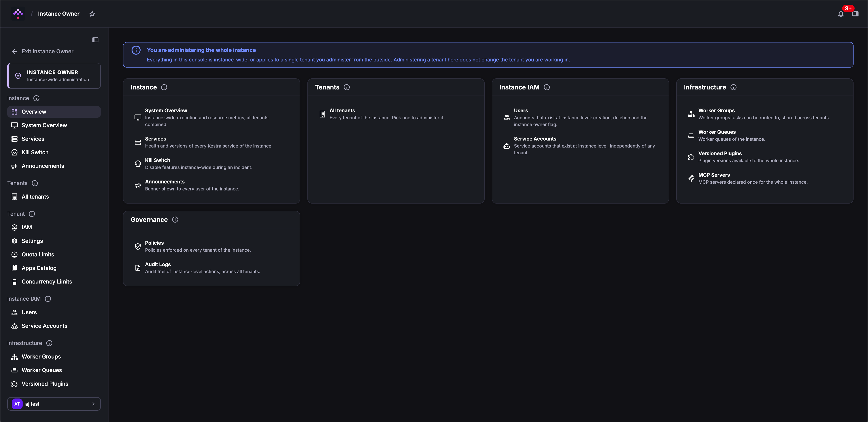Open Policies link in Governance card

point(154,243)
